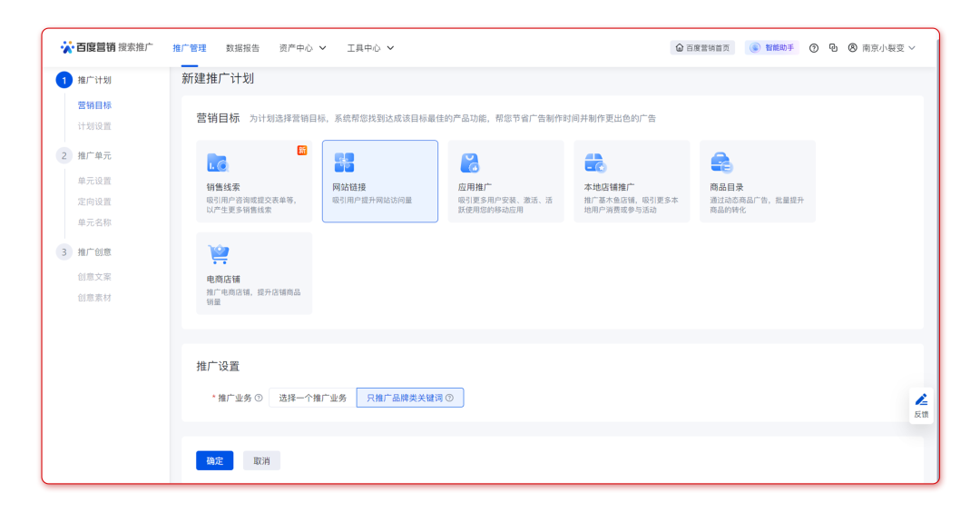The image size is (980, 512).
Task: Click the overlapping squares icon in header
Action: (833, 48)
